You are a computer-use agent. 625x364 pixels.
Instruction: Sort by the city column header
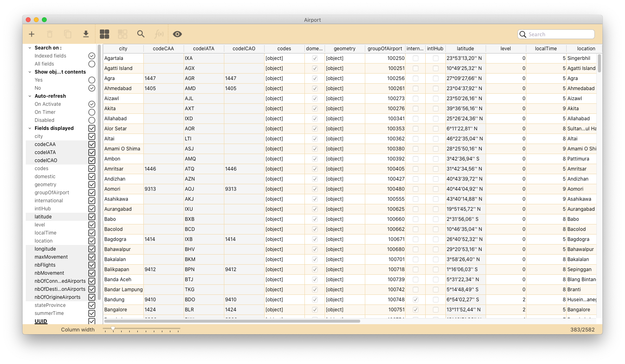[123, 49]
